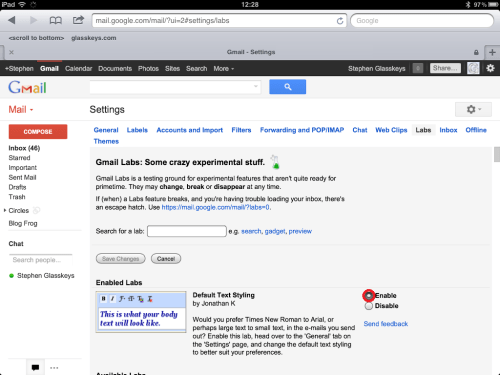
Task: Open Inbox (46) in sidebar
Action: 24,148
